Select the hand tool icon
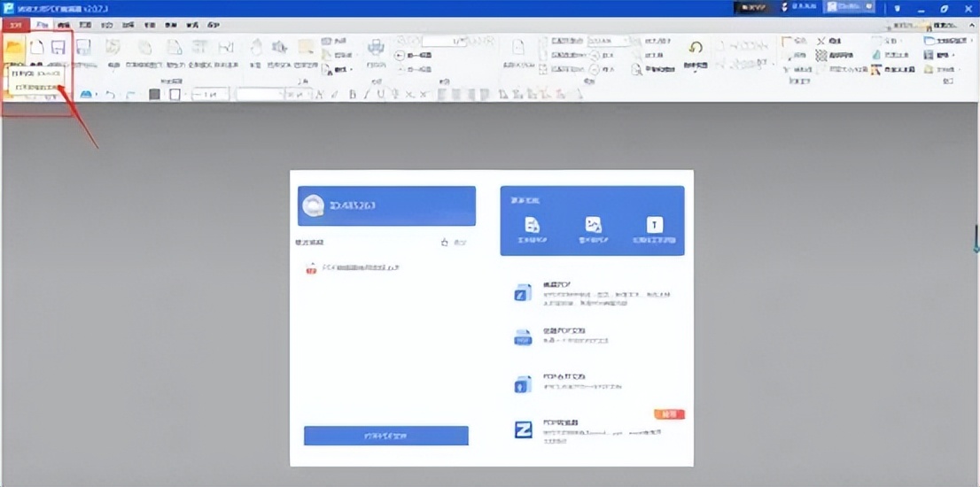Image resolution: width=980 pixels, height=487 pixels. (x=256, y=49)
